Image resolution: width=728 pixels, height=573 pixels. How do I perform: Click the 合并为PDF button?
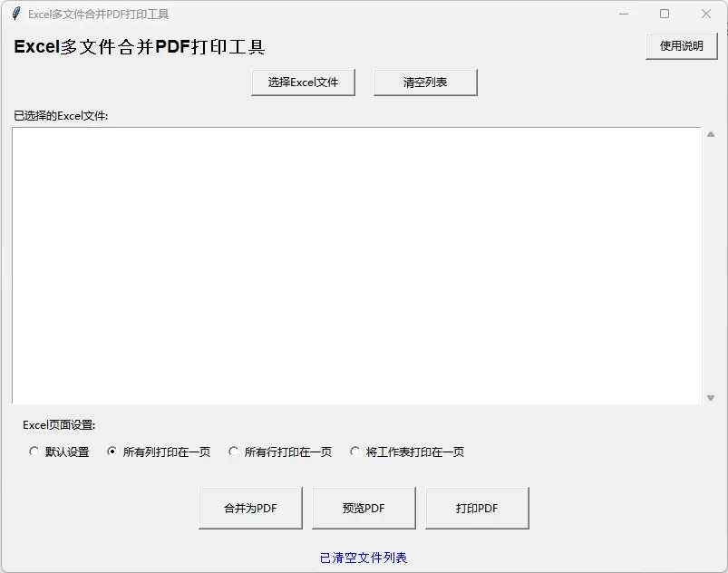250,508
